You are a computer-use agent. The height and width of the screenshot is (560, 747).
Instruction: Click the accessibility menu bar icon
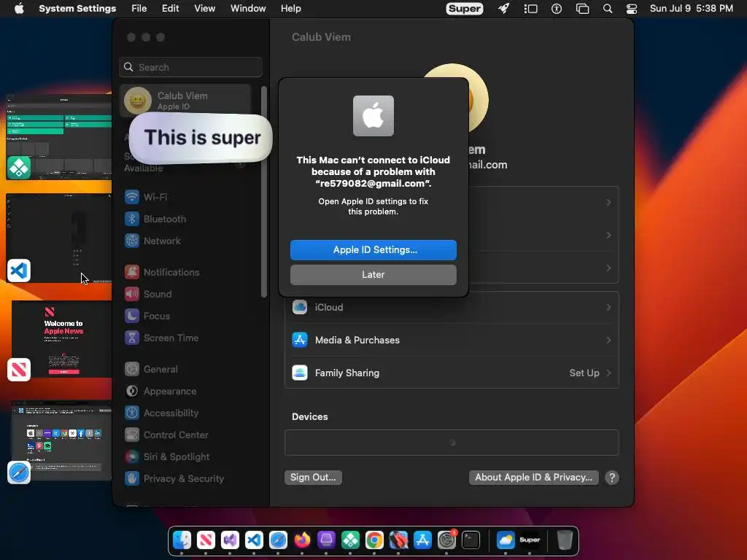click(557, 9)
